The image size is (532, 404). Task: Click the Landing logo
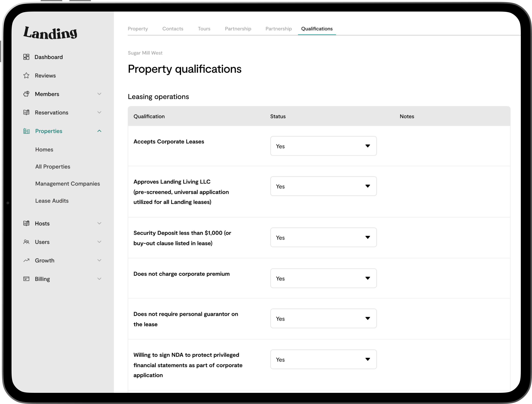click(x=50, y=33)
